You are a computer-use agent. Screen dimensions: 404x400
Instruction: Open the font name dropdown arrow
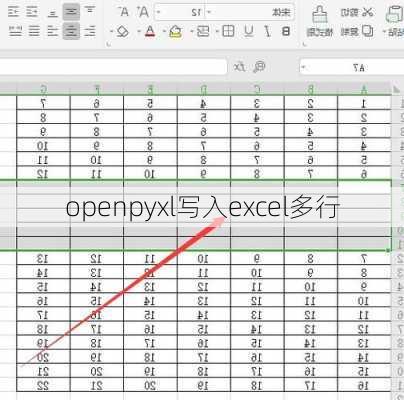click(x=209, y=13)
